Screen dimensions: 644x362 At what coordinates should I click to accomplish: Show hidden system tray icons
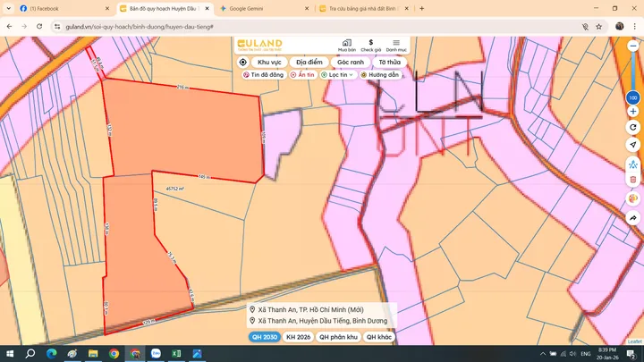543,354
